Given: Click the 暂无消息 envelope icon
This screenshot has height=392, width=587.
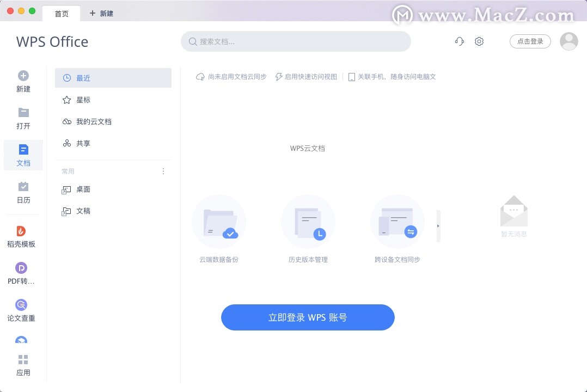Looking at the screenshot, I should click(x=514, y=211).
